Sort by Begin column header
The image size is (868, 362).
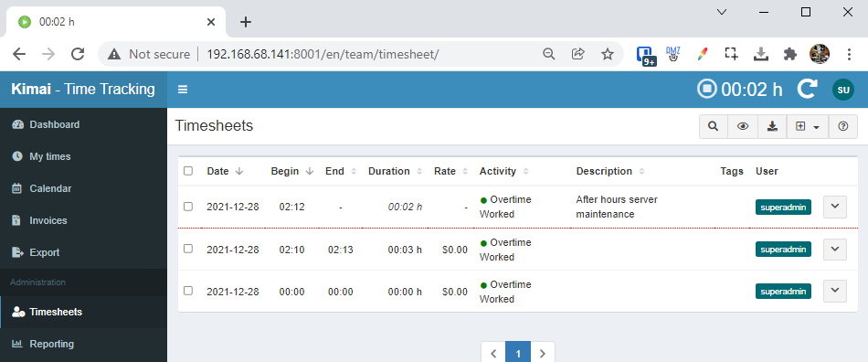coord(292,171)
